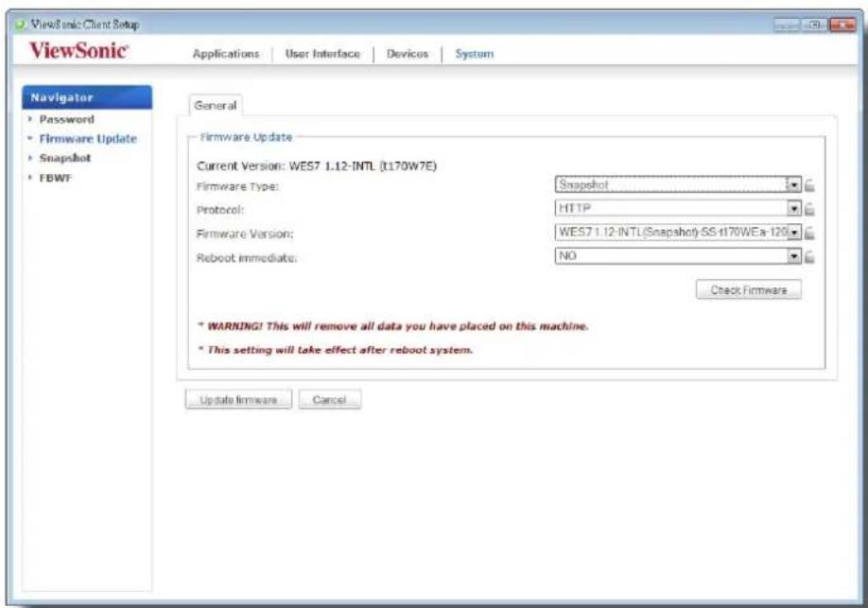Screen dimensions: 868x608
Task: Open the Firmware Version dropdown arrow
Action: 794,232
